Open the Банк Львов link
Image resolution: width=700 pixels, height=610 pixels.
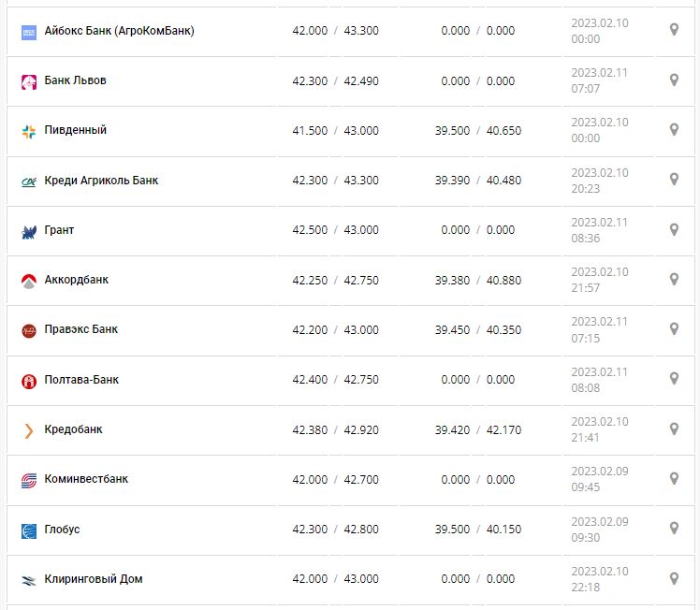pyautogui.click(x=76, y=80)
